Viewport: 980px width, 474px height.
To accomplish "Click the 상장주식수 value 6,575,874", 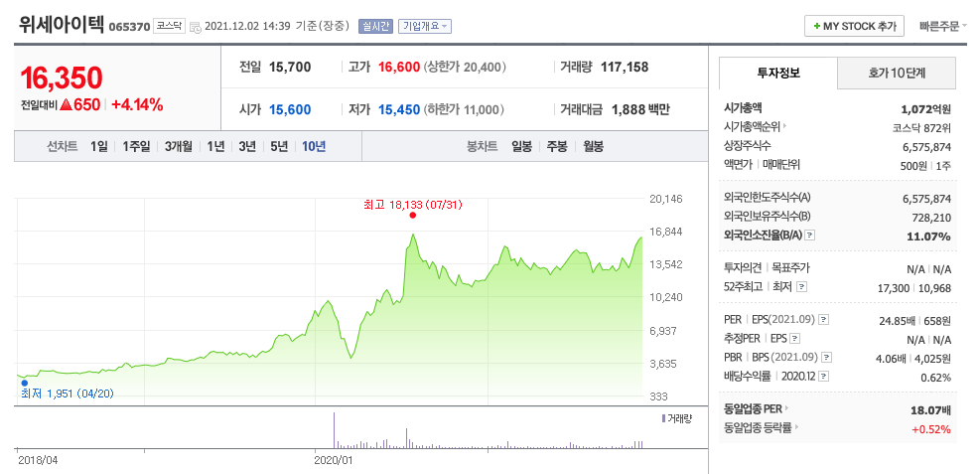I will (926, 147).
